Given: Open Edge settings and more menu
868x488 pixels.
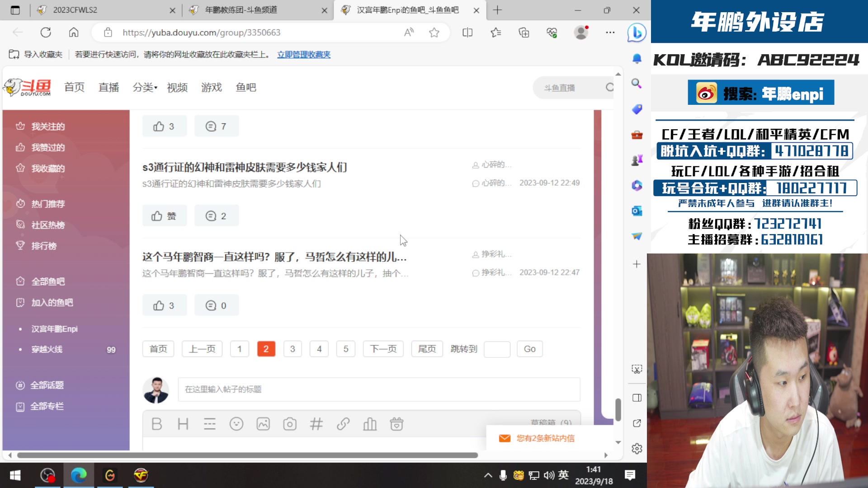Looking at the screenshot, I should (610, 33).
